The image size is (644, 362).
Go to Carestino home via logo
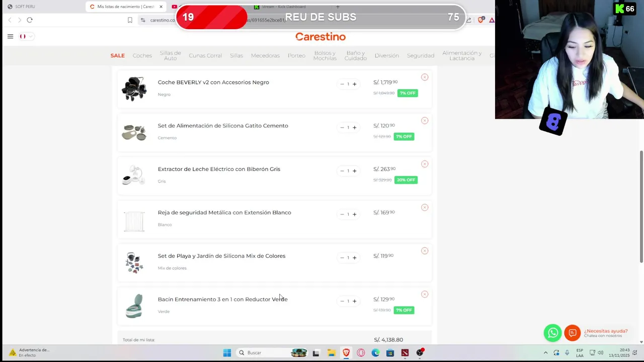pos(320,37)
